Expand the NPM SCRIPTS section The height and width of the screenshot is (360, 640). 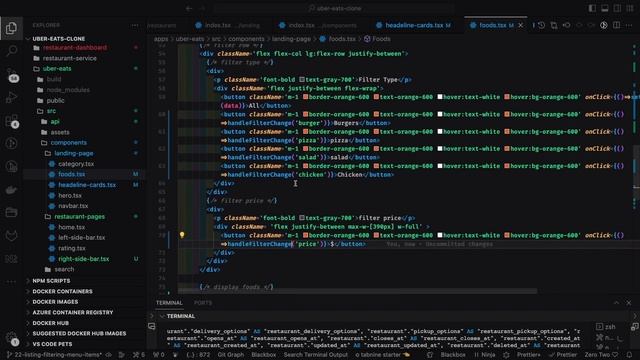pyautogui.click(x=51, y=281)
